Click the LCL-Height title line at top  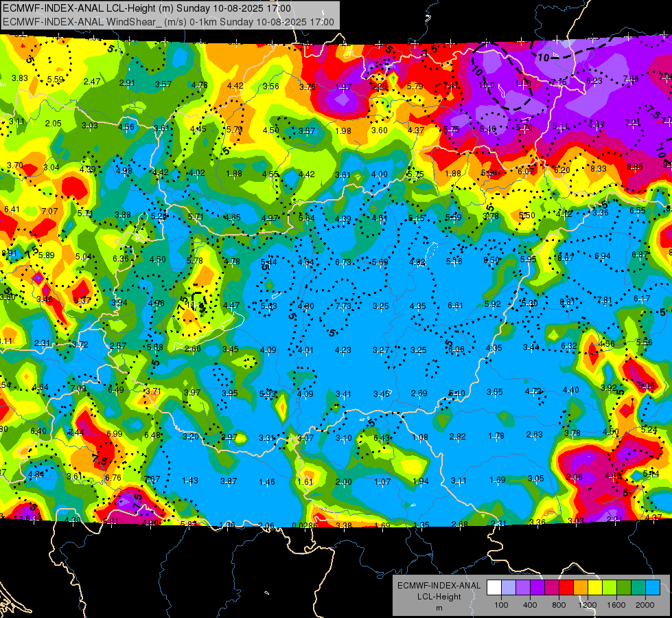click(147, 8)
